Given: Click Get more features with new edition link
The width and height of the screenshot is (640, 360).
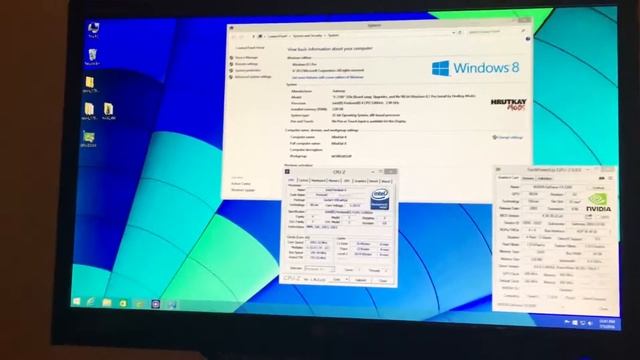Looking at the screenshot, I should [328, 77].
